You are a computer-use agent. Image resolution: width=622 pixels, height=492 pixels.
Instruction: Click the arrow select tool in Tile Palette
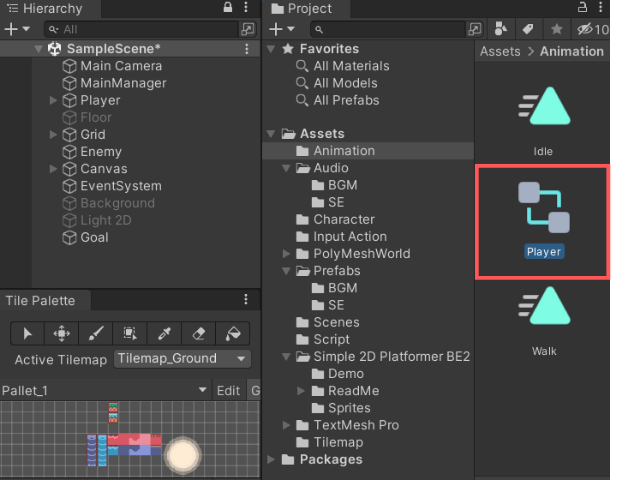click(28, 334)
